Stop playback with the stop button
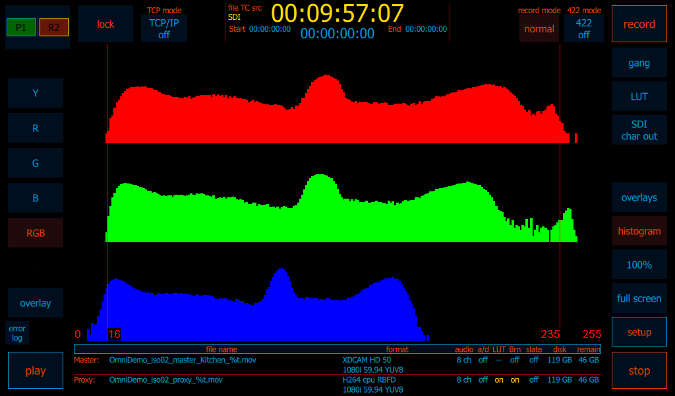This screenshot has width=675, height=396. [639, 371]
